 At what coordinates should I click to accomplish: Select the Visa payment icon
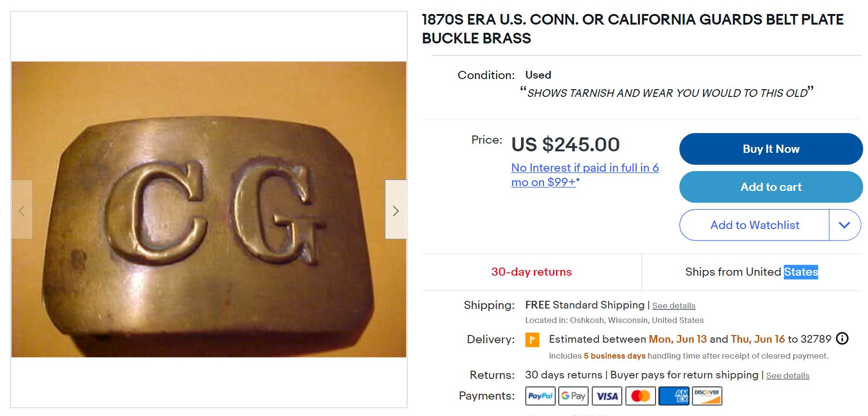607,396
